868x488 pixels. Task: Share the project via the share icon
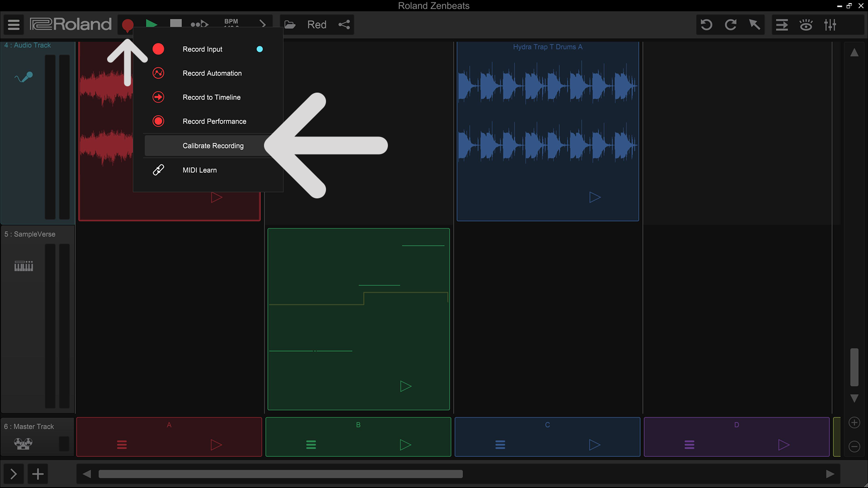coord(344,24)
